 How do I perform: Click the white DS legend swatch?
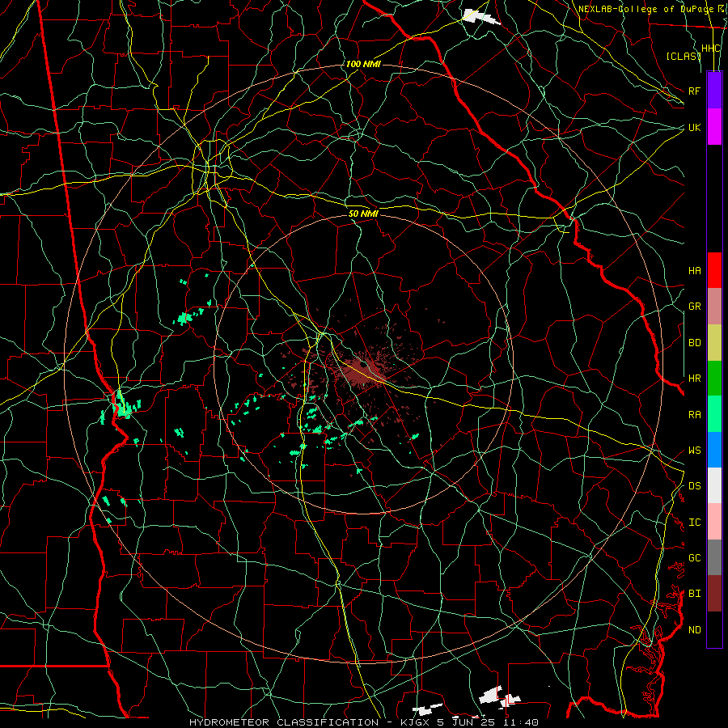coord(714,485)
